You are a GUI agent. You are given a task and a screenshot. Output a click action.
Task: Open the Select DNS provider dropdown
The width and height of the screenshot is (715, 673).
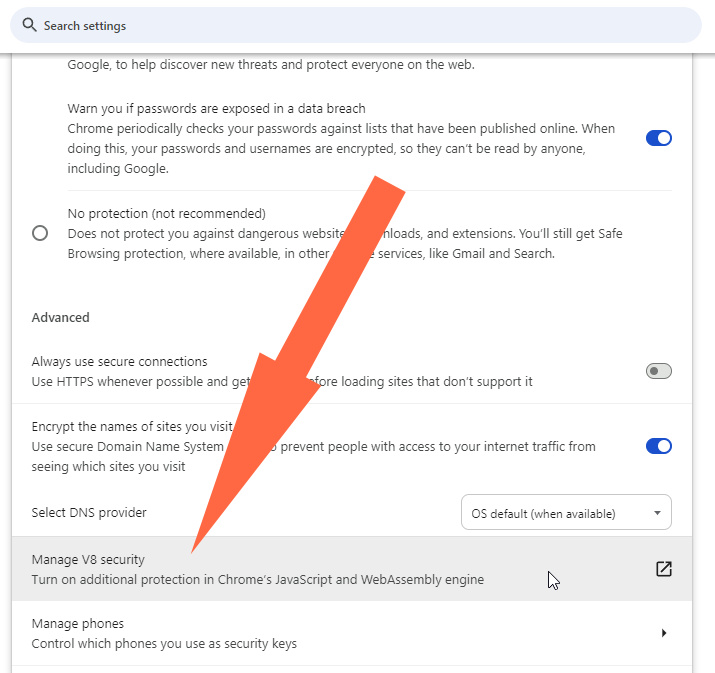click(566, 513)
